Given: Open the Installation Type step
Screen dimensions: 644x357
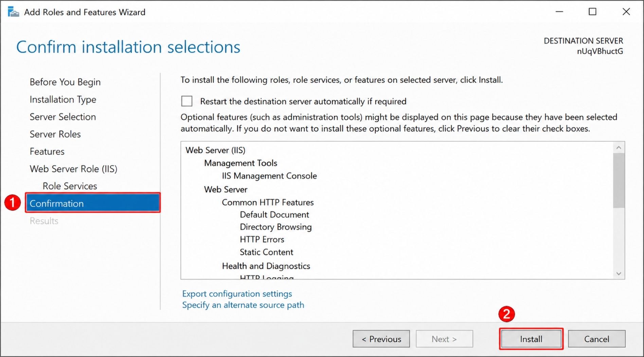Looking at the screenshot, I should click(x=63, y=99).
